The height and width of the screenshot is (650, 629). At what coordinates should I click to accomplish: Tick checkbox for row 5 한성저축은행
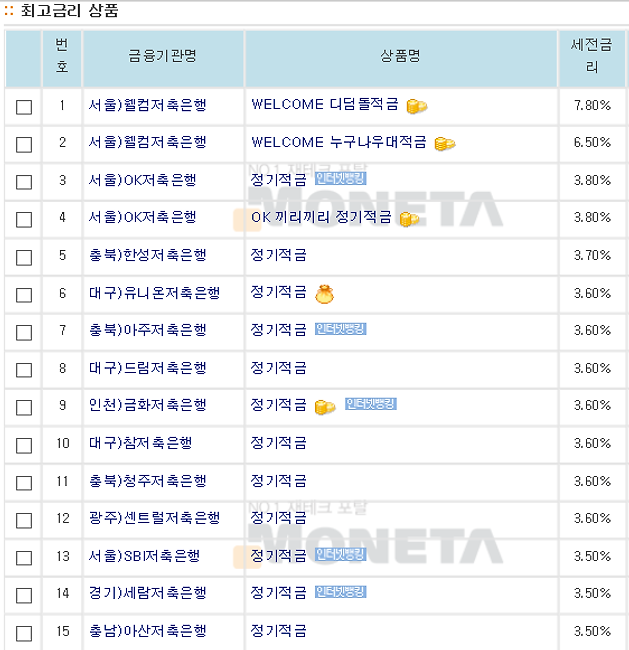[x=24, y=257]
